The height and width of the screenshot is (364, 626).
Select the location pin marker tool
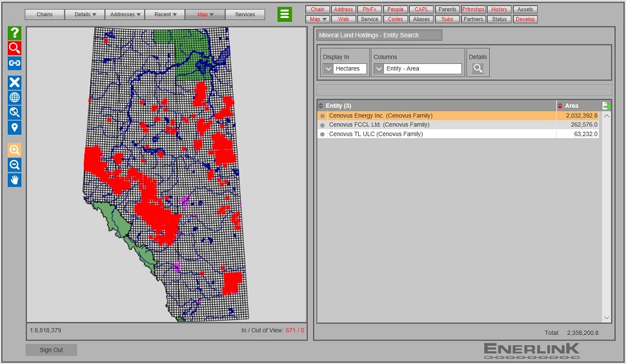14,128
